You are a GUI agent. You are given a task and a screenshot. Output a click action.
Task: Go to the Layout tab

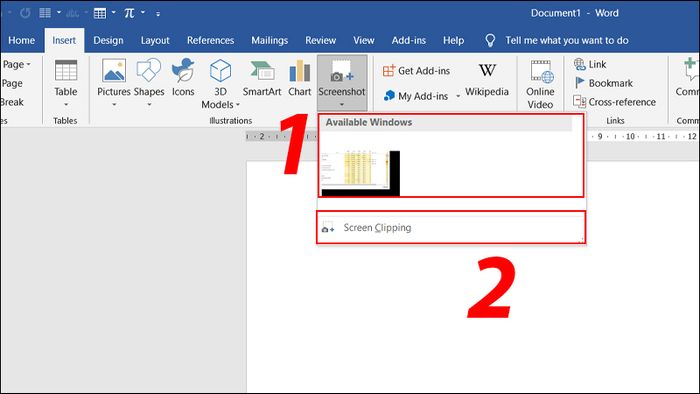click(155, 40)
